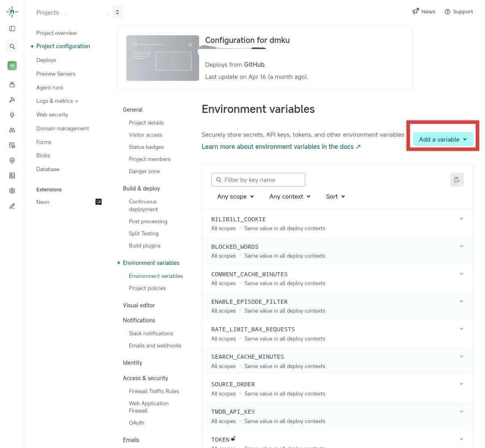Screen dimensions: 485x448
Task: Open the stacked projects icon in sidebar
Action: pos(12,85)
